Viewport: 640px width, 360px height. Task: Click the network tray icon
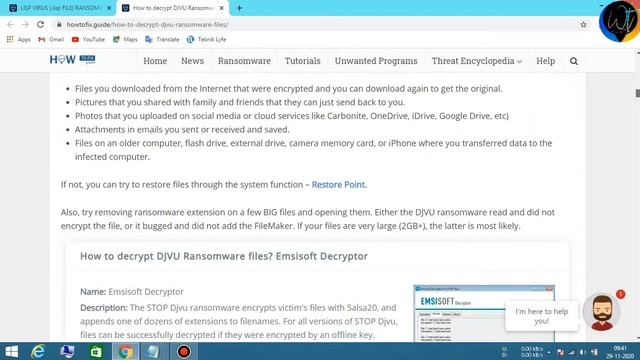pos(572,352)
